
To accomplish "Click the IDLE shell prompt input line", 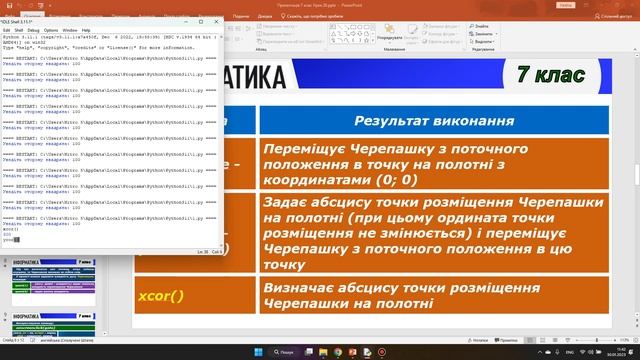I will point(110,240).
